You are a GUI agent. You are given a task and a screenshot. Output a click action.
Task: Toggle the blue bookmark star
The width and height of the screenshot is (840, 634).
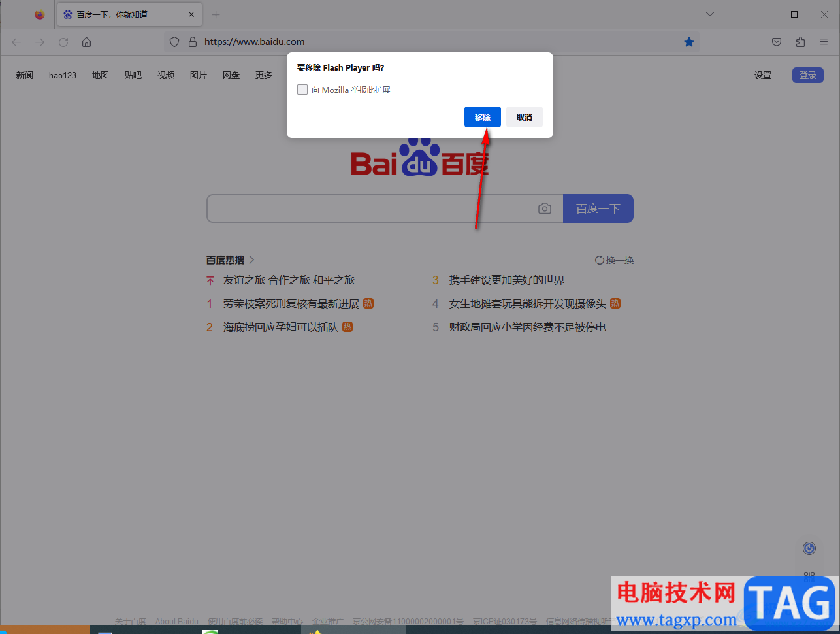[689, 42]
